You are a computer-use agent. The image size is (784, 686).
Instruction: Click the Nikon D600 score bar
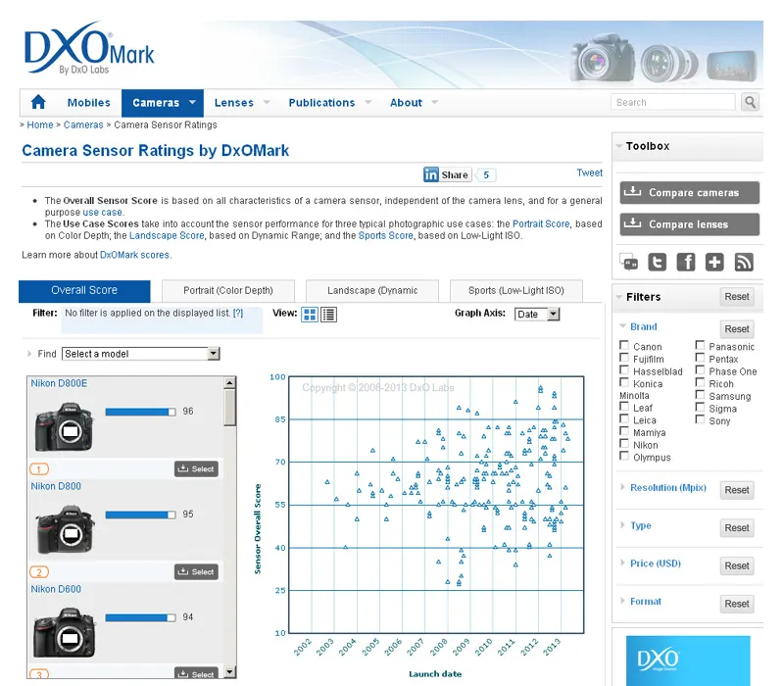pyautogui.click(x=140, y=618)
